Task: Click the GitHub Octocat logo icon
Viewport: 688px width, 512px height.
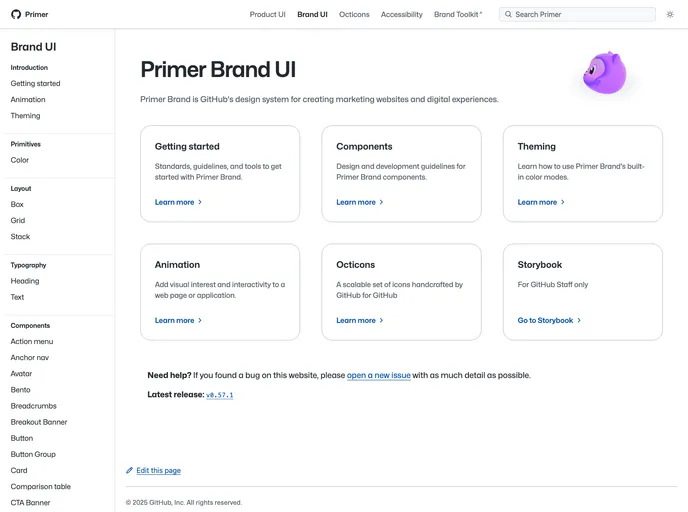Action: coord(16,14)
